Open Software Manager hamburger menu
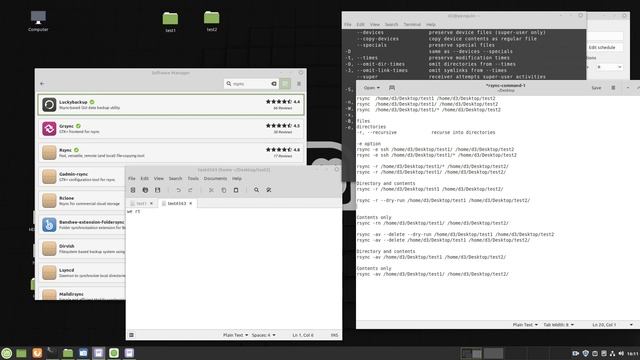Viewport: 640px width, 360px height. point(299,84)
